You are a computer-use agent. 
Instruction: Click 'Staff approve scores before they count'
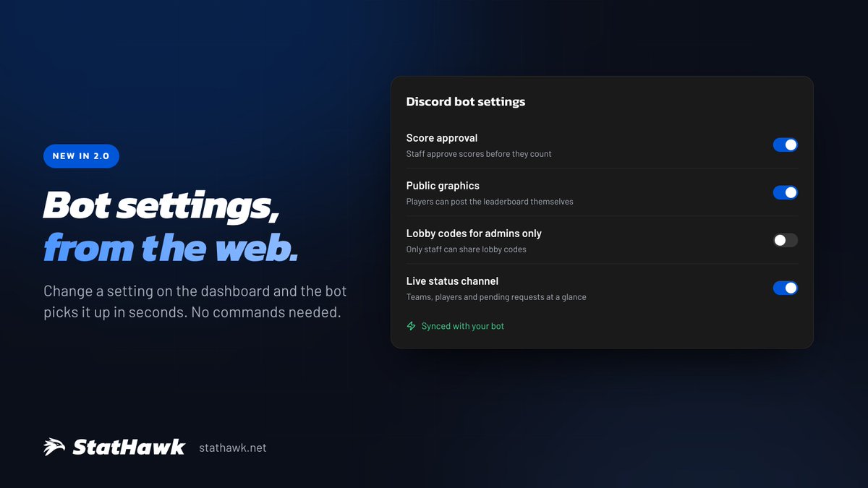tap(479, 154)
